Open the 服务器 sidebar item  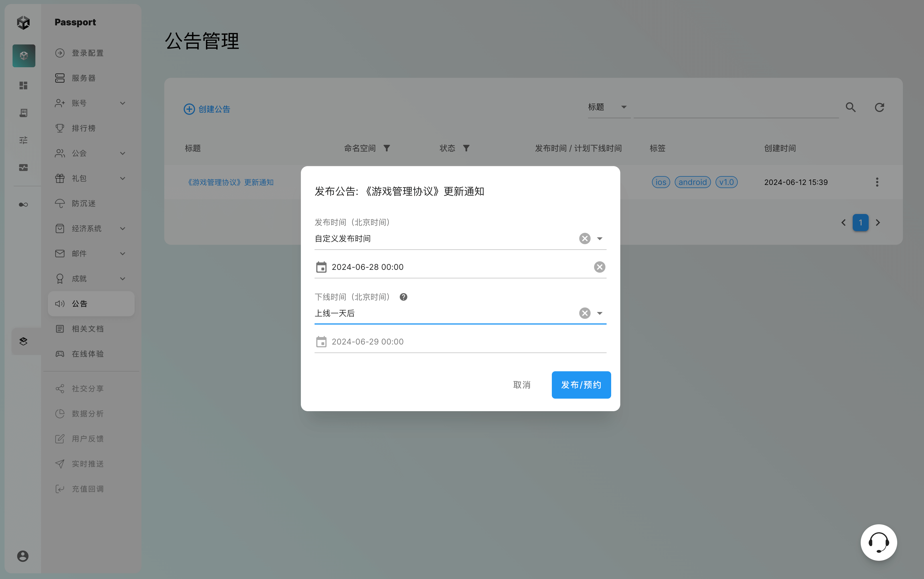84,78
